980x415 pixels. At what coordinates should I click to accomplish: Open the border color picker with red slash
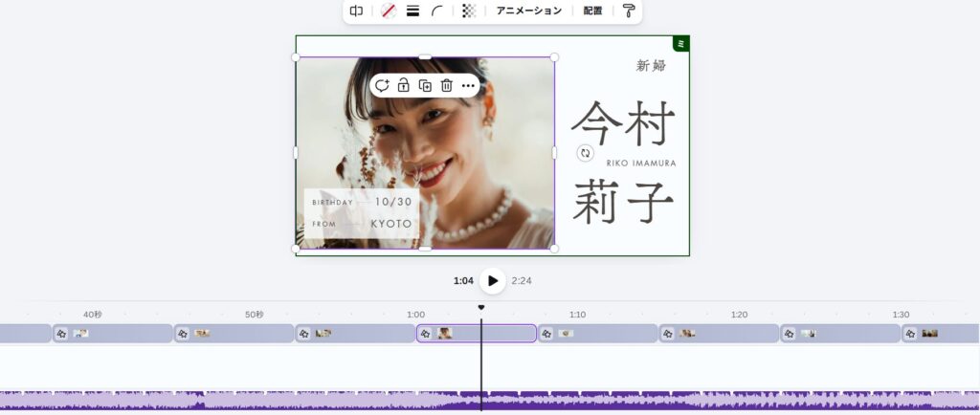click(x=389, y=11)
